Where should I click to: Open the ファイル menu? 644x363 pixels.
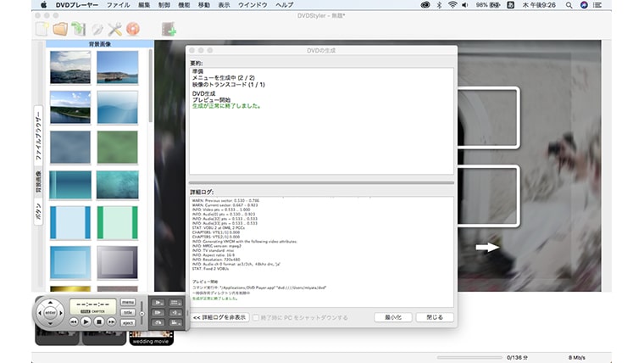pyautogui.click(x=119, y=5)
